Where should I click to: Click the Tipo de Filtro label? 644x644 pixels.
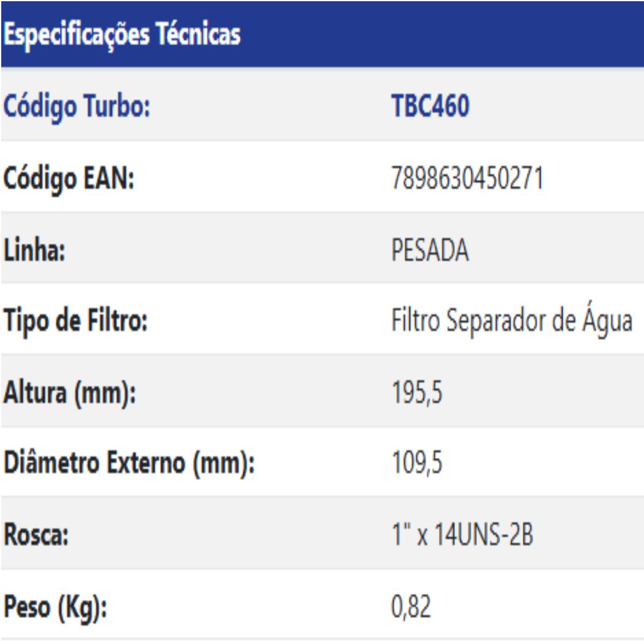(76, 321)
